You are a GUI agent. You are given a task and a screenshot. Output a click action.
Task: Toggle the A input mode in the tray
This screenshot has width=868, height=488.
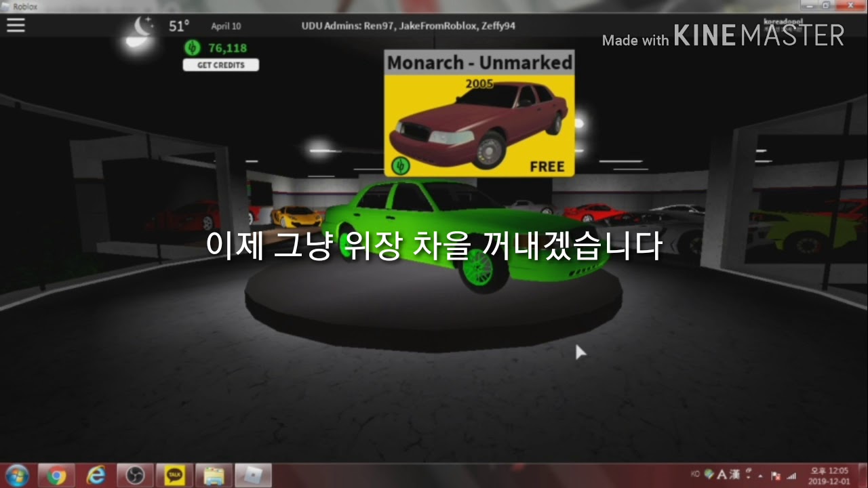click(x=722, y=475)
